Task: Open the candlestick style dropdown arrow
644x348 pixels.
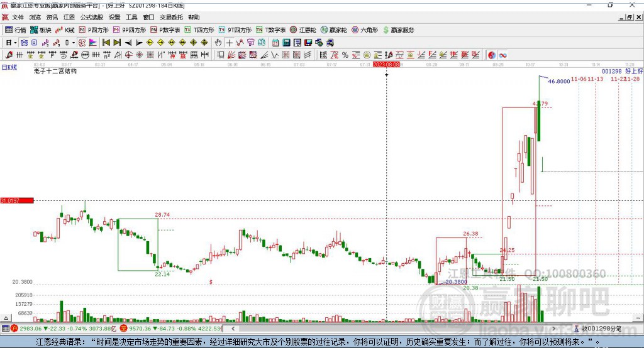Action: click(x=73, y=43)
